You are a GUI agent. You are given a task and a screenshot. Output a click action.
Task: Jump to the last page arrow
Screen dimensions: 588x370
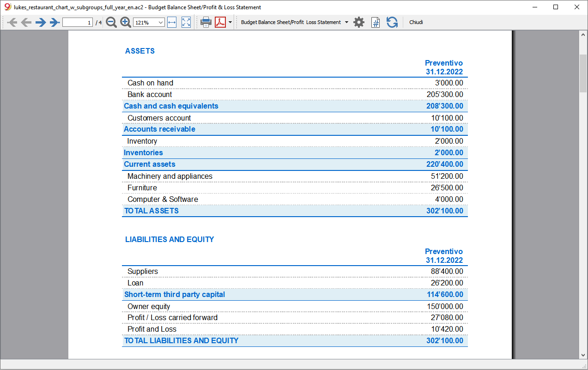(55, 22)
